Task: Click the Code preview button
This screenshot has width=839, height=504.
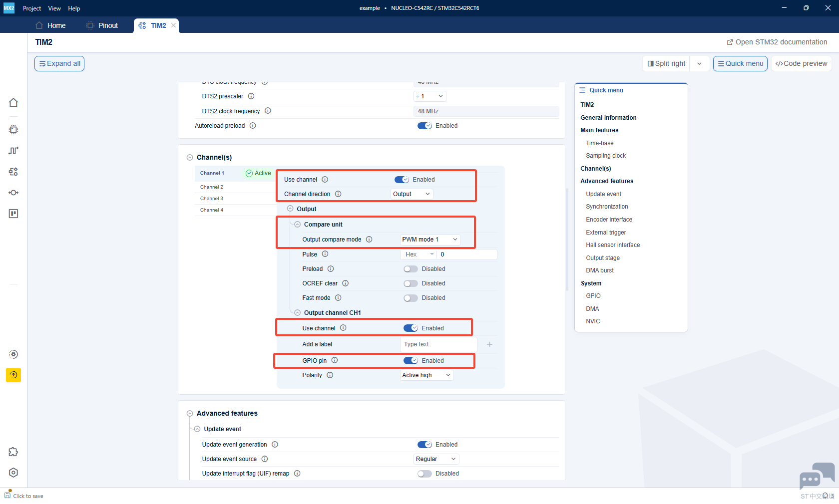Action: coord(801,64)
